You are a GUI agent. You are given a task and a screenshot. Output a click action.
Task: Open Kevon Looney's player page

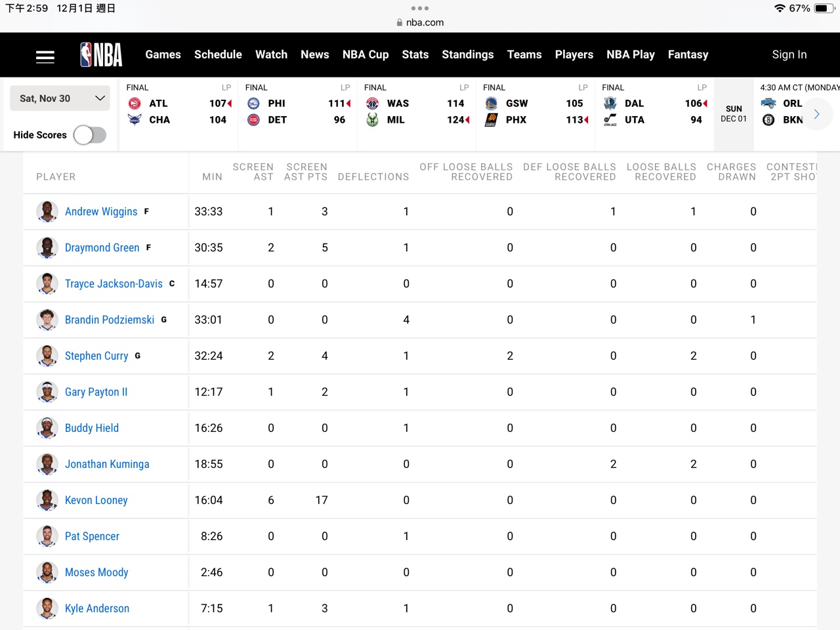pyautogui.click(x=96, y=500)
